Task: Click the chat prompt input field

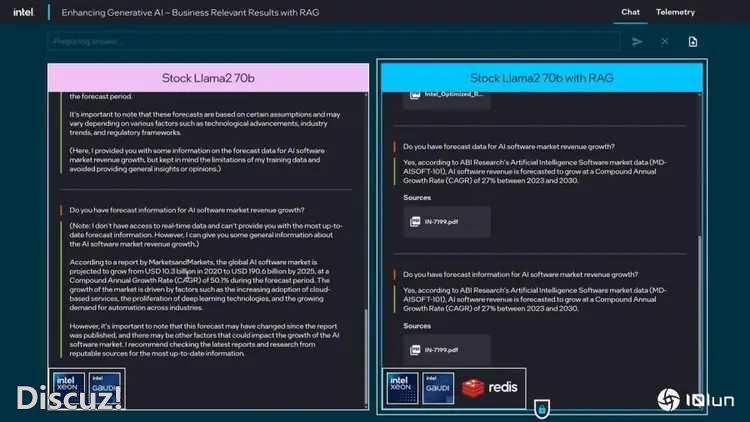Action: (x=330, y=42)
